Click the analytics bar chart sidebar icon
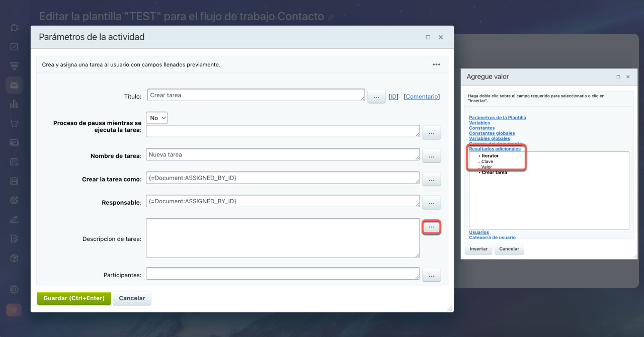This screenshot has height=337, width=644. click(x=14, y=104)
